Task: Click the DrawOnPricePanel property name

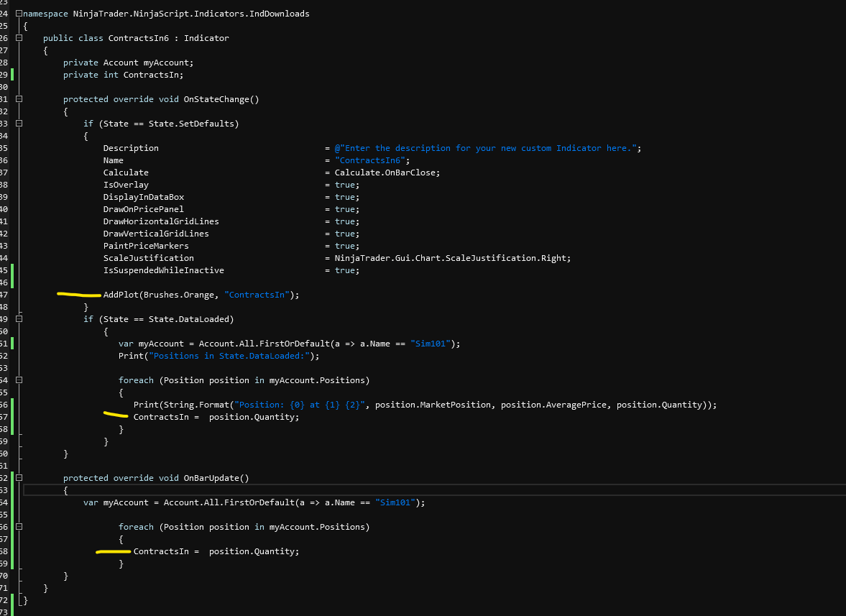Action: point(143,209)
